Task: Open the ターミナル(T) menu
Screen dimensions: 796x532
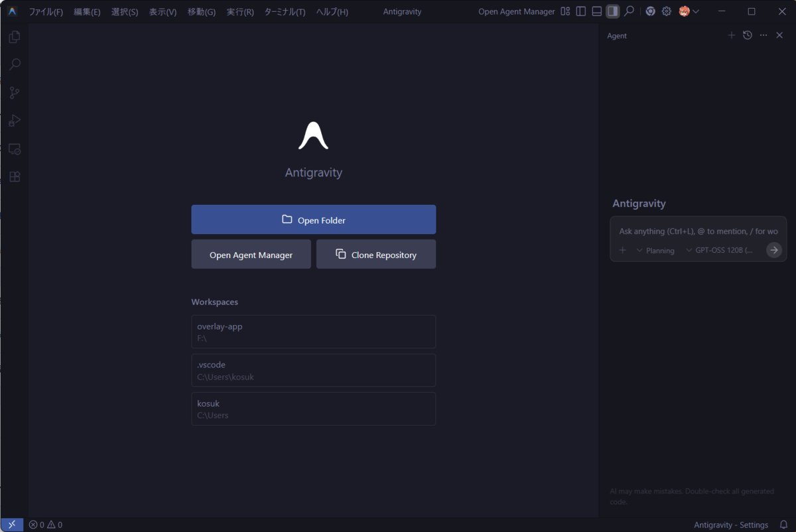Action: point(285,12)
